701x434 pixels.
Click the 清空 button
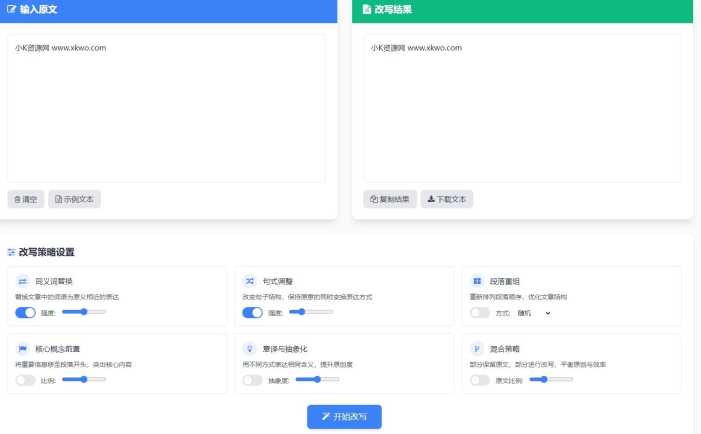click(x=26, y=199)
